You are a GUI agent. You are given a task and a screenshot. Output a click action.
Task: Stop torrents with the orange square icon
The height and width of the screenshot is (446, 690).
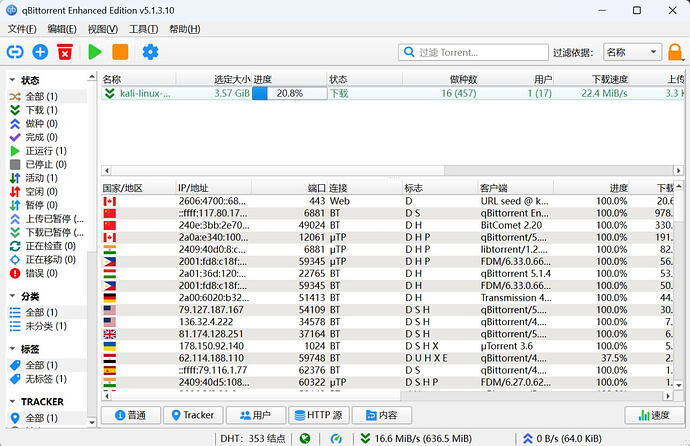tap(120, 52)
